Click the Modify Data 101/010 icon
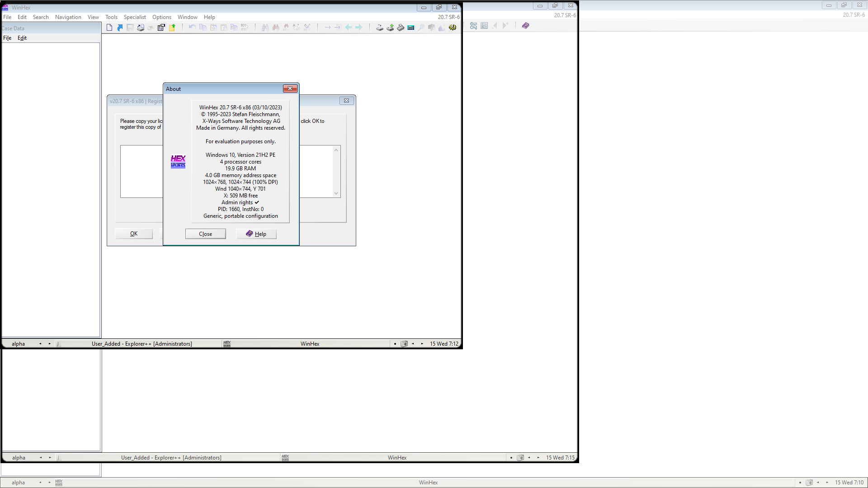Viewport: 868px width, 488px height. 245,28
